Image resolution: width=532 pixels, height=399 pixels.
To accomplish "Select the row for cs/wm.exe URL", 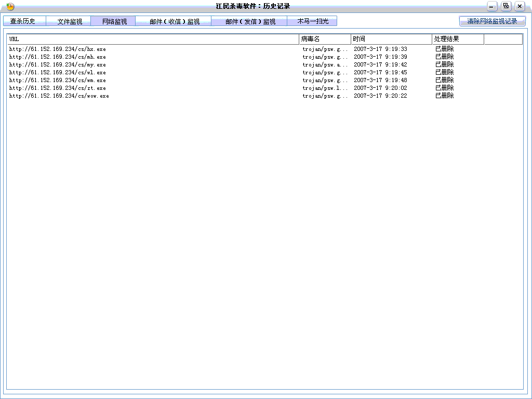I will point(265,80).
